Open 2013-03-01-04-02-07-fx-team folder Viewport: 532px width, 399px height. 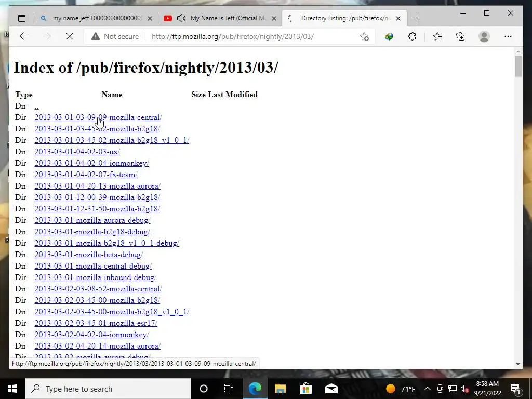[86, 175]
